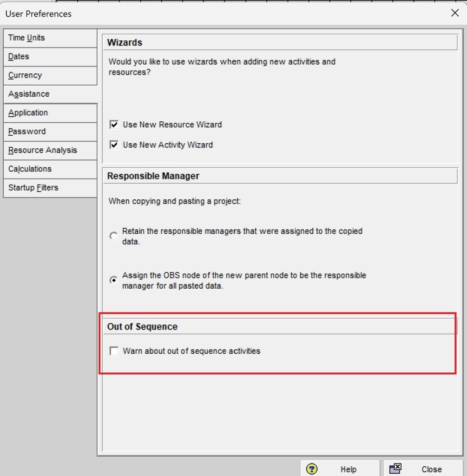467x476 pixels.
Task: Switch to the Dates tab
Action: coord(50,57)
